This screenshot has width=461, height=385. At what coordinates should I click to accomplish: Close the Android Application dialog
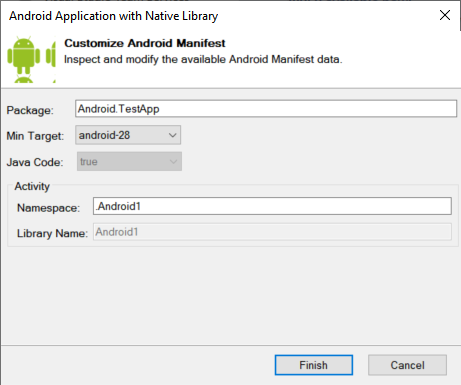click(445, 15)
